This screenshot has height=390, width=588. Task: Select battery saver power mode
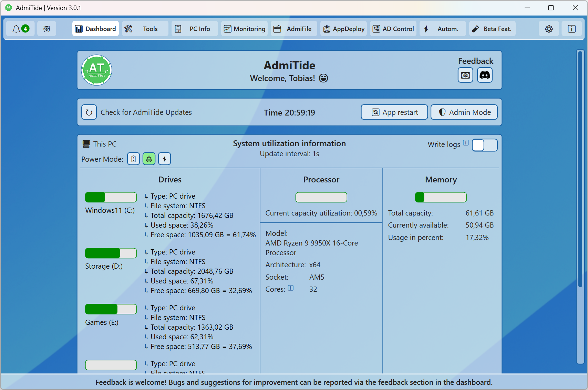[133, 159]
